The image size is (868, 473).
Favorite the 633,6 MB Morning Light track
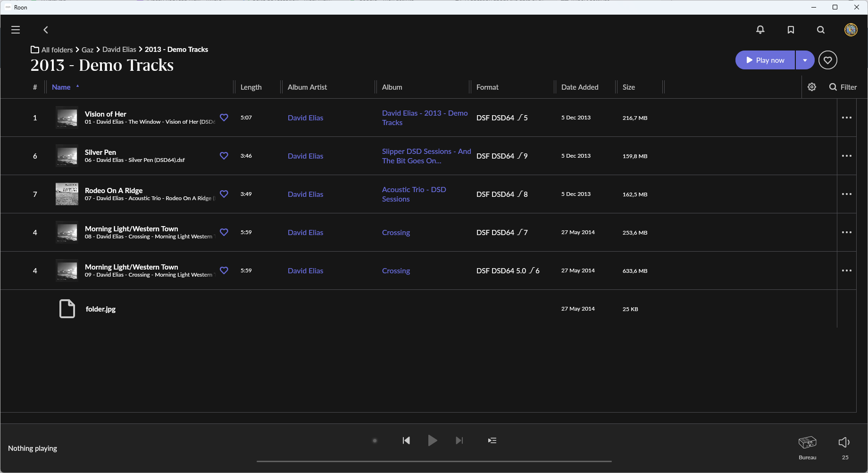click(x=224, y=270)
